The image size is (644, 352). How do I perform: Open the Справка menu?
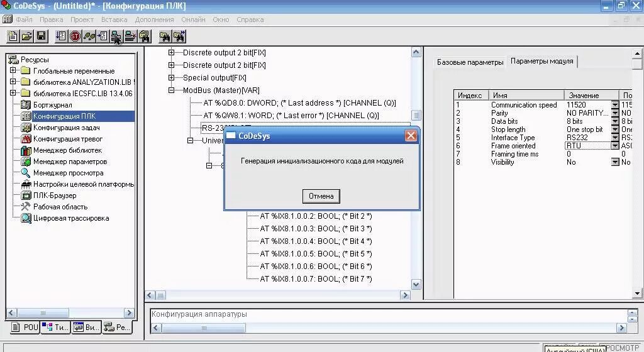coord(250,19)
